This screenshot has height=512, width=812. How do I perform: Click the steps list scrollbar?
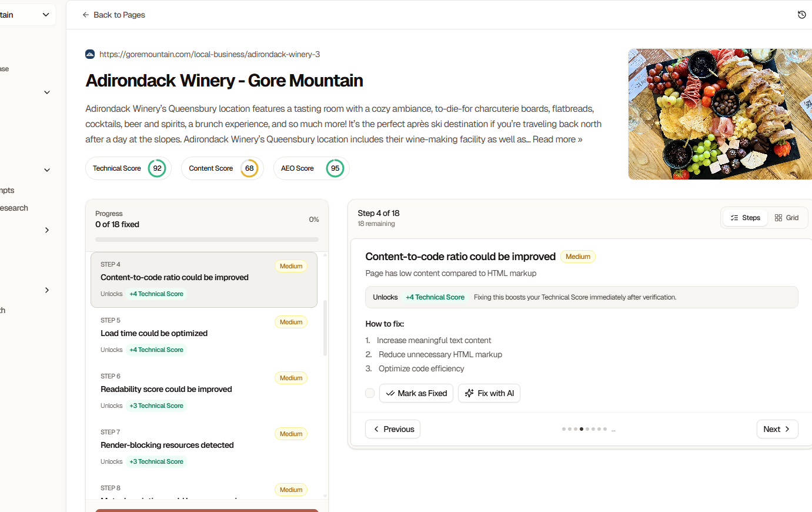[325, 328]
